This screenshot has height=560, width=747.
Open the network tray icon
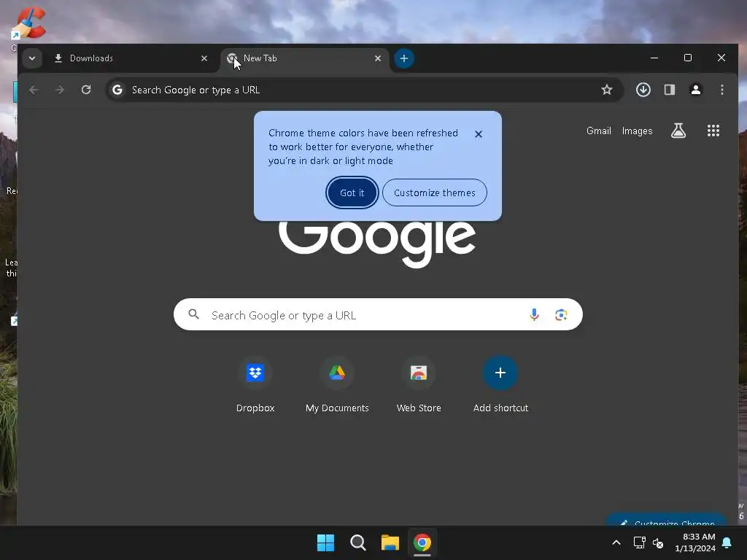[639, 542]
